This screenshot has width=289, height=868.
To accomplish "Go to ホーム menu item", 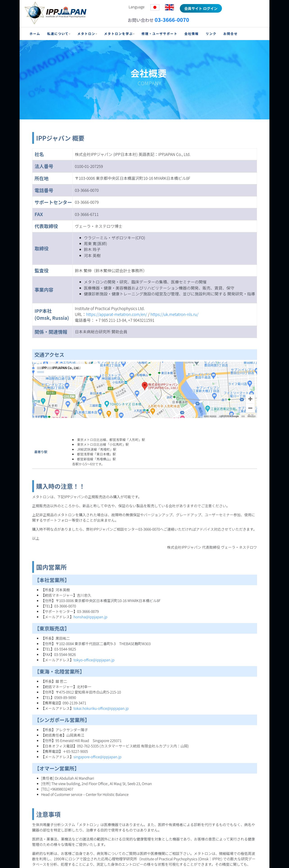I will click(35, 34).
